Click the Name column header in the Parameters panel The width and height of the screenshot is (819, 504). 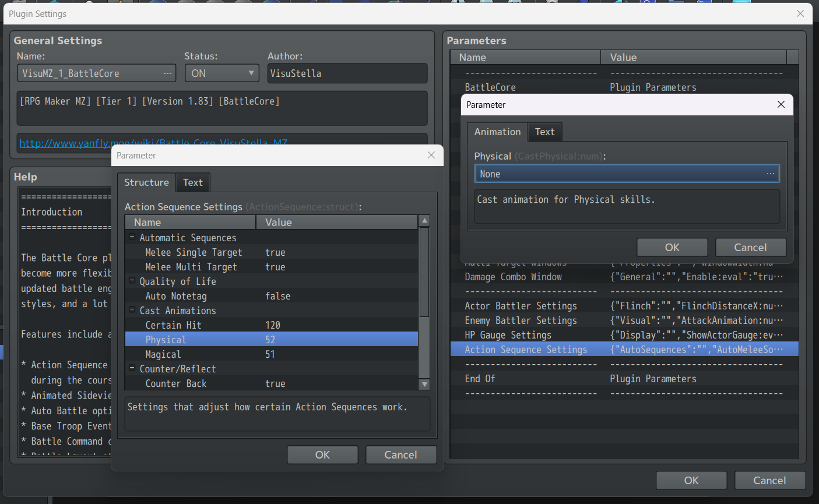pyautogui.click(x=525, y=57)
